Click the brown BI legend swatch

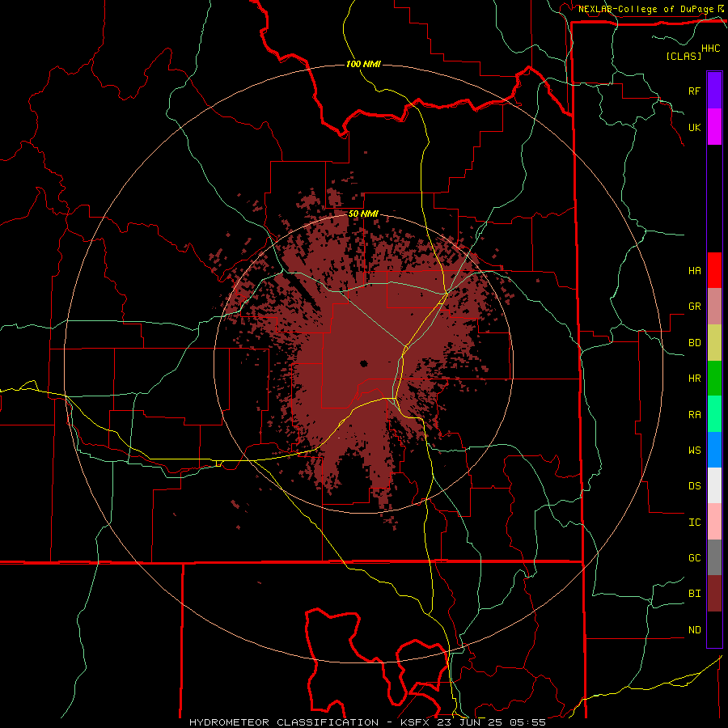point(714,594)
